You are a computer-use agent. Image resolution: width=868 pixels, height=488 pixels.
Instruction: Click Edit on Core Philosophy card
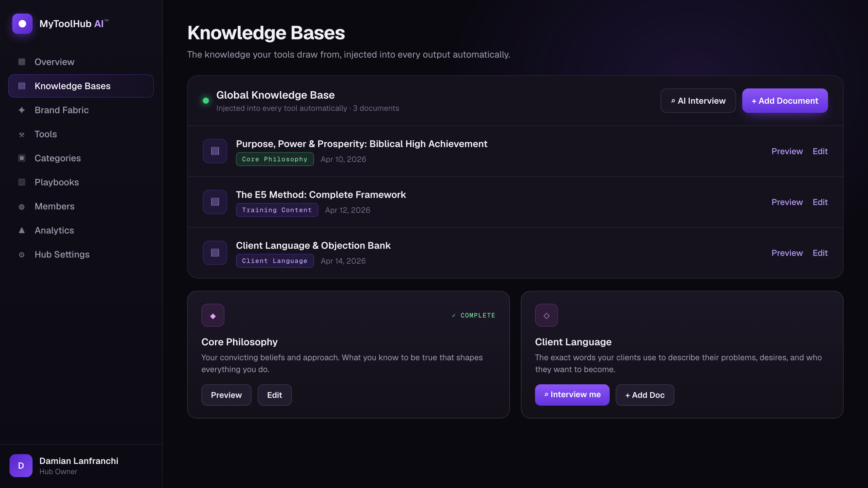point(275,395)
